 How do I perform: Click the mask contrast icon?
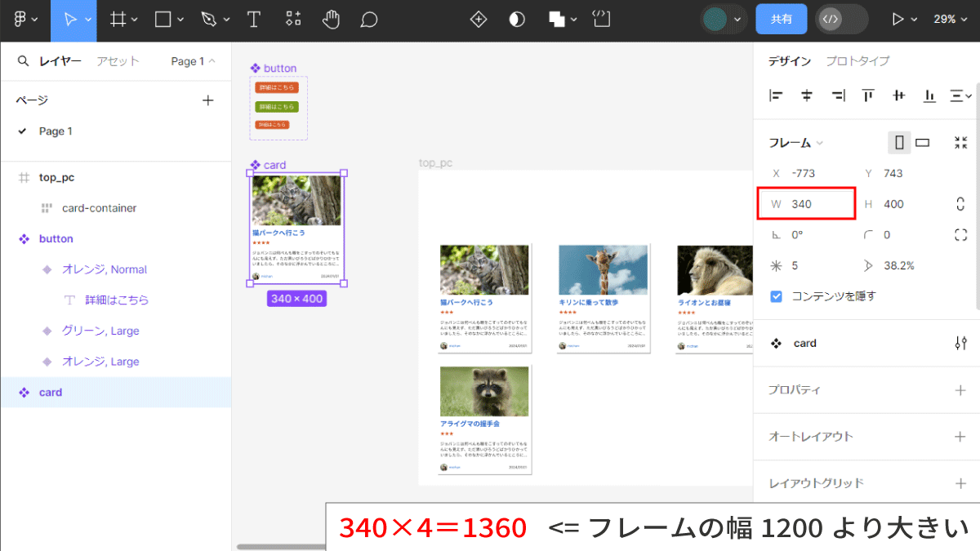517,20
